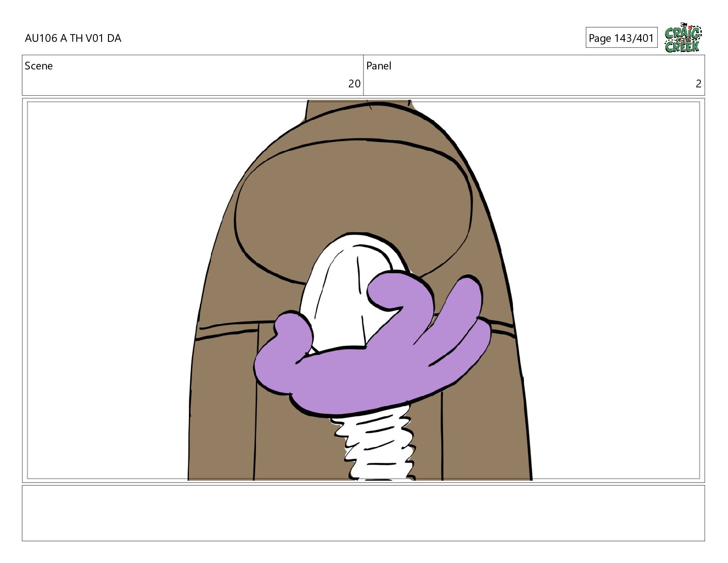Click the 'Page 143/401' page indicator box
Image resolution: width=728 pixels, height=563 pixels.
621,38
